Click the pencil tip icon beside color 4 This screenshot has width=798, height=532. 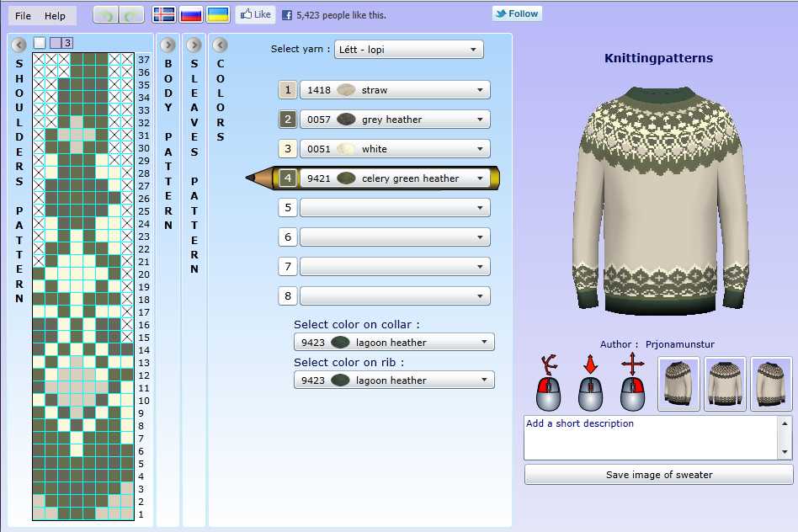pos(258,178)
